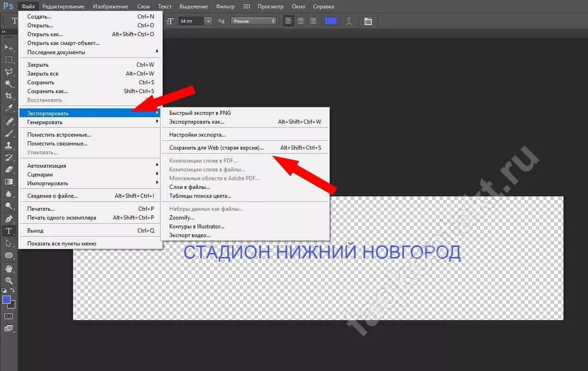Click the СТАДИОН НИЖНИЙ НОВГОРОД text on canvas

[322, 252]
